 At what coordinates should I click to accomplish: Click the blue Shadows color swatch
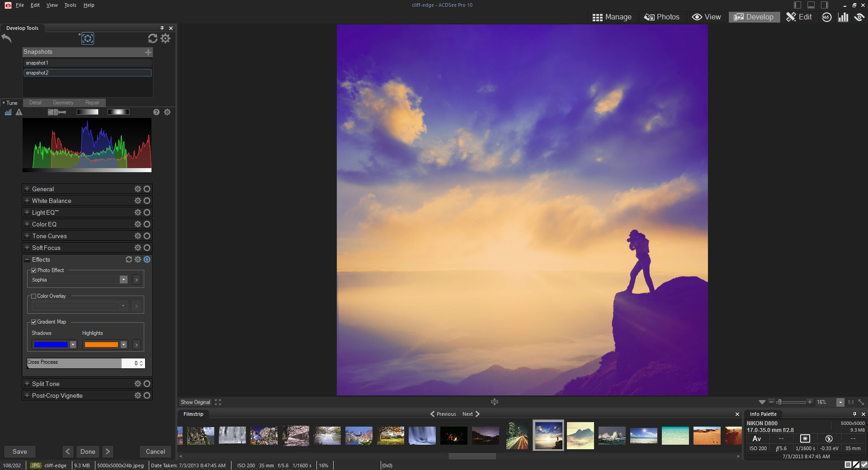click(51, 345)
